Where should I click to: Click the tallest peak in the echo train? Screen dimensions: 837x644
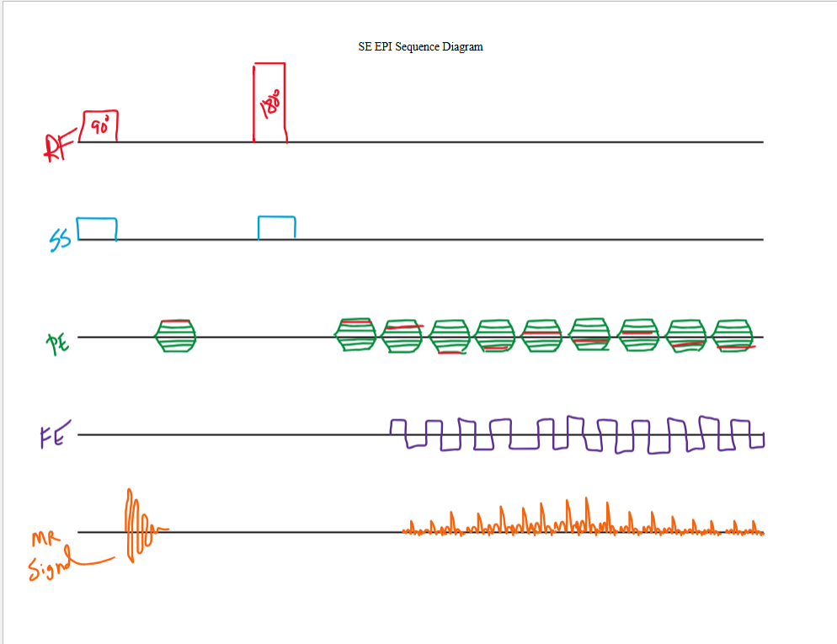click(x=587, y=515)
